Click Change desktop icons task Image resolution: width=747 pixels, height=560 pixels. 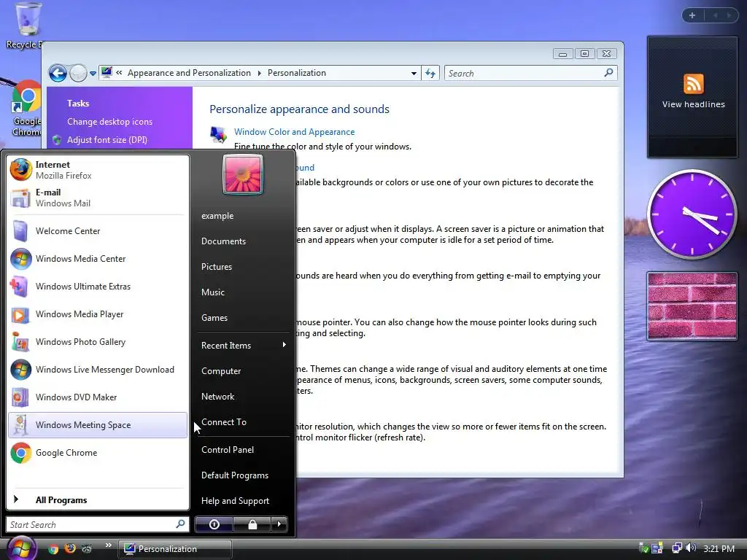click(x=109, y=122)
